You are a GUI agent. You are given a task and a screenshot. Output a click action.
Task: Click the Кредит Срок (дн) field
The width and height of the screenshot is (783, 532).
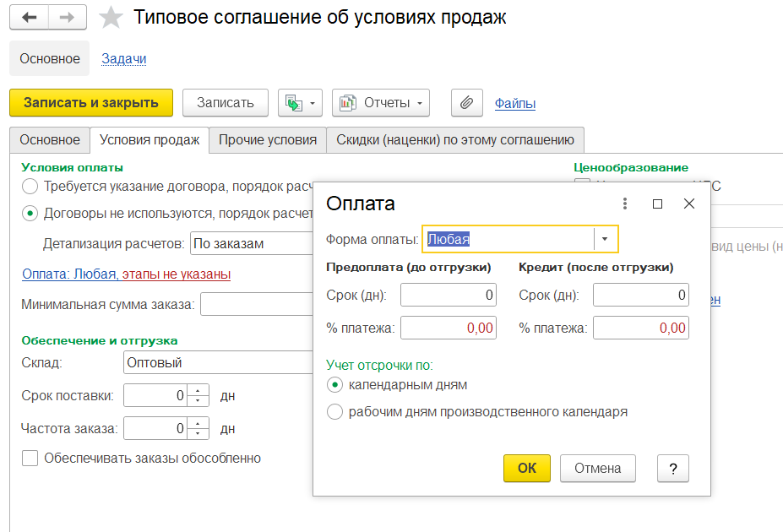click(x=641, y=295)
